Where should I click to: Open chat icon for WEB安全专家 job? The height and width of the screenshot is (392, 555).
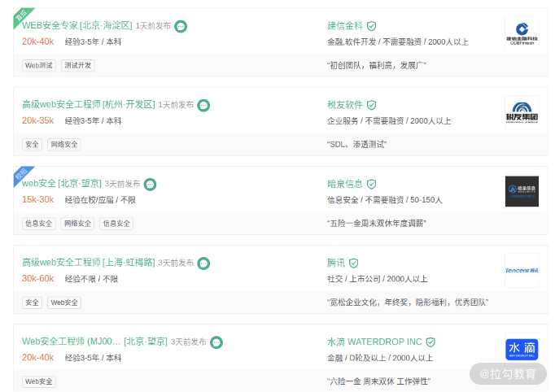click(x=181, y=26)
